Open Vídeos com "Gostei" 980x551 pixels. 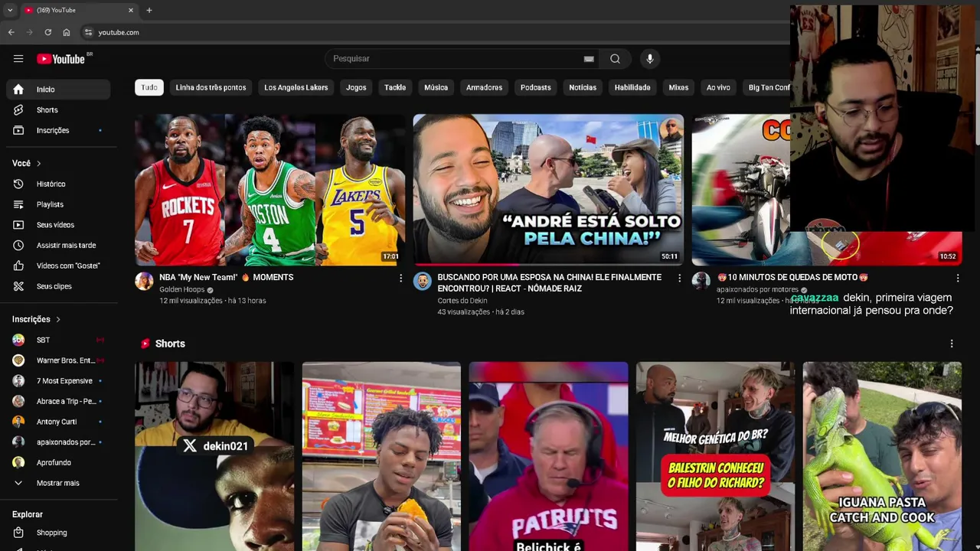[58, 266]
